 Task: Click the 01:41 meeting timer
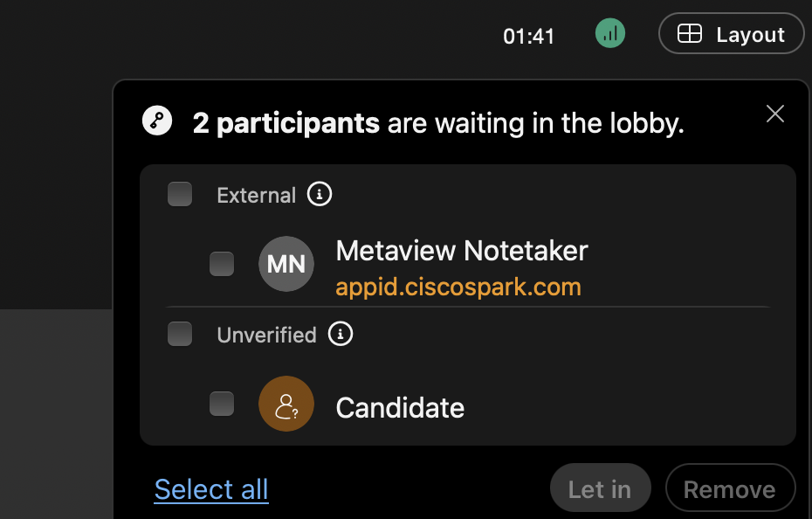(529, 36)
